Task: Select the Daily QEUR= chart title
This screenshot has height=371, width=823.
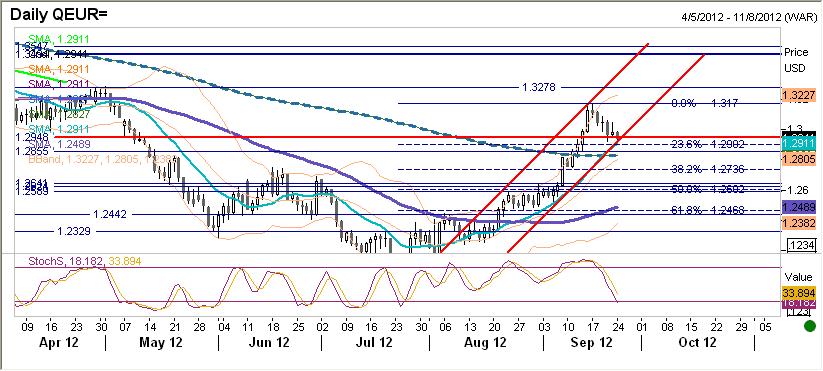Action: tap(59, 14)
